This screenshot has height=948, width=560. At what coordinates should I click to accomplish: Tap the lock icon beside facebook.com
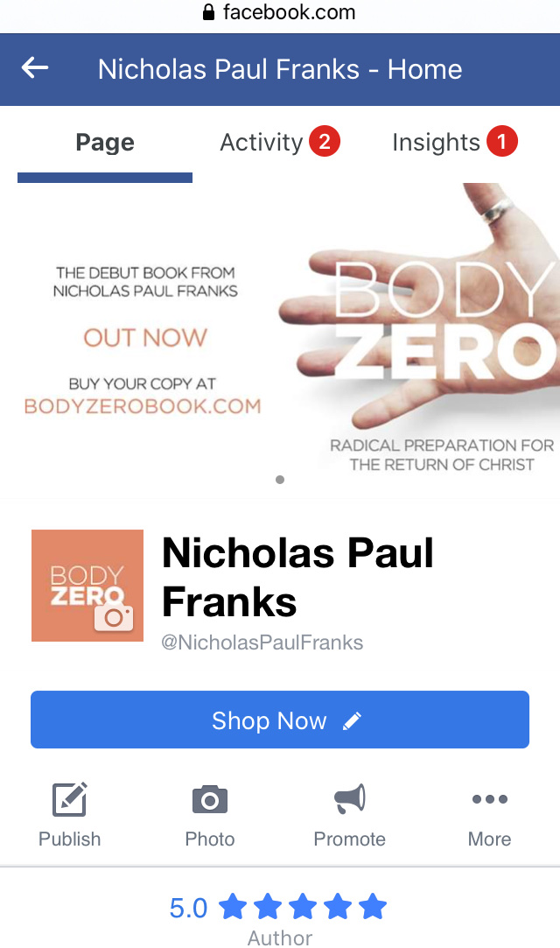(208, 12)
